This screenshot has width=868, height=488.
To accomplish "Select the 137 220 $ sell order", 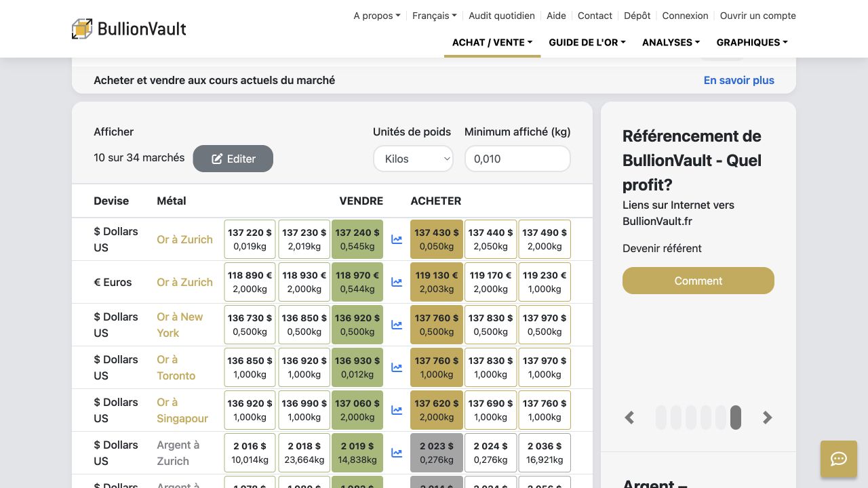I will click(250, 239).
